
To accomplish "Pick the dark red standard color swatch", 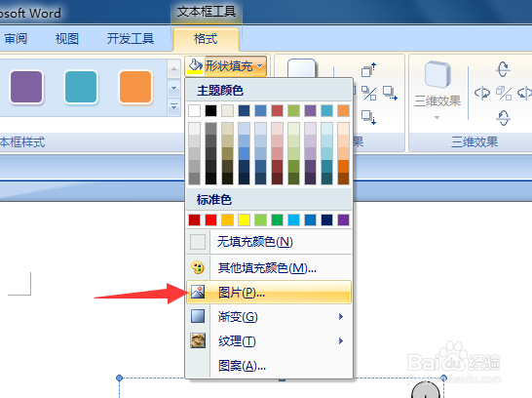I will click(195, 219).
